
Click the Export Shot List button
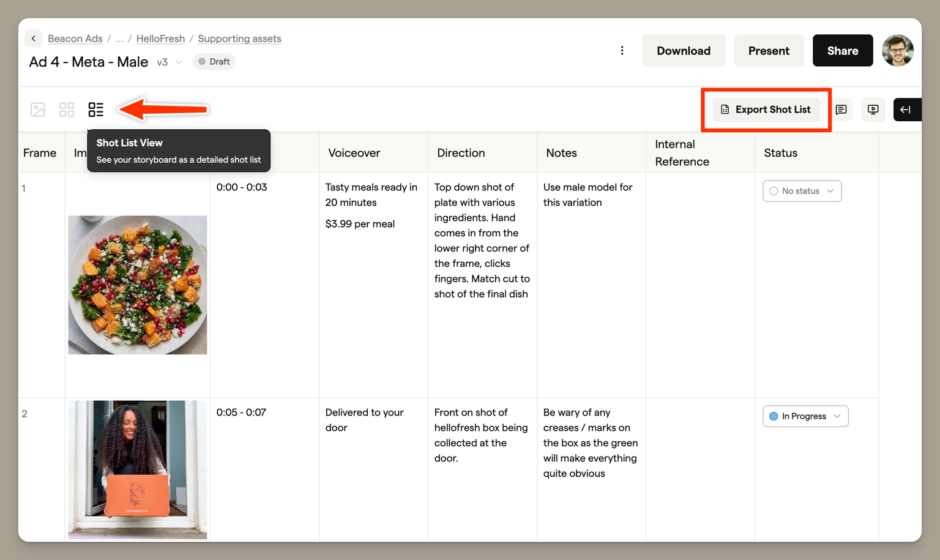[x=766, y=110]
